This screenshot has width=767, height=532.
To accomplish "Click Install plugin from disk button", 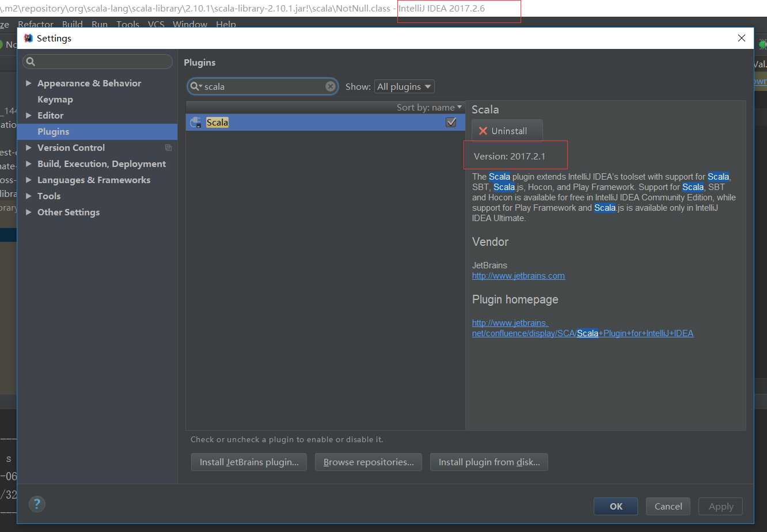I will click(x=489, y=462).
